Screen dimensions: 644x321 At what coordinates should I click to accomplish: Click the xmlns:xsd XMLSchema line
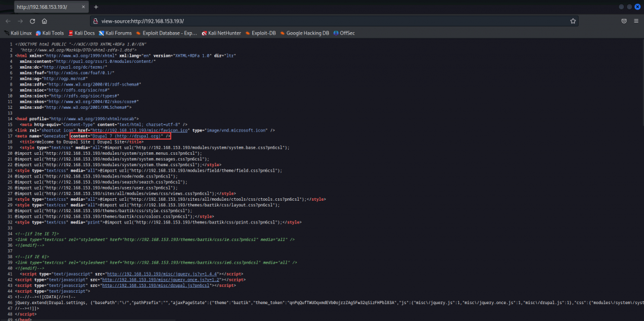[75, 107]
